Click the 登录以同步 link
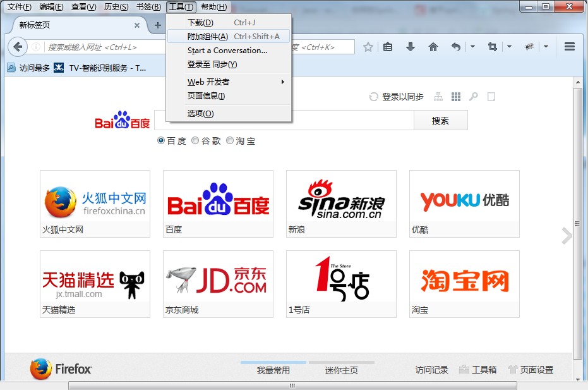The width and height of the screenshot is (588, 390). point(403,97)
